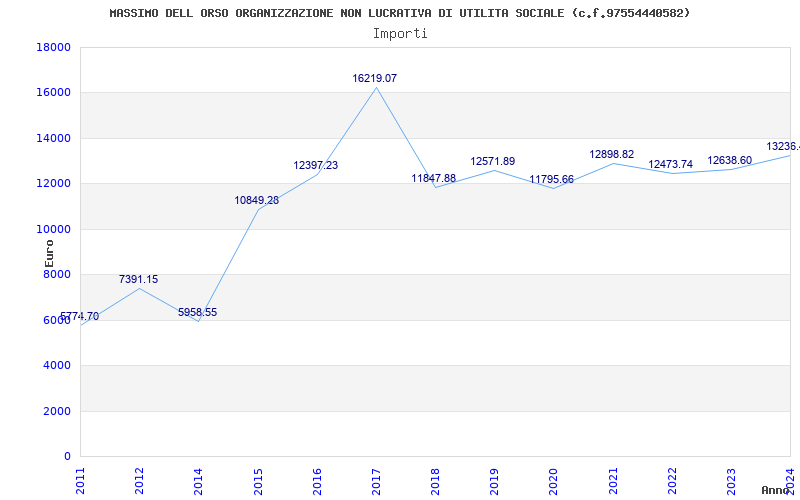Select the 2020 x-axis label
Viewport: 800px width, 500px height.
coord(554,481)
